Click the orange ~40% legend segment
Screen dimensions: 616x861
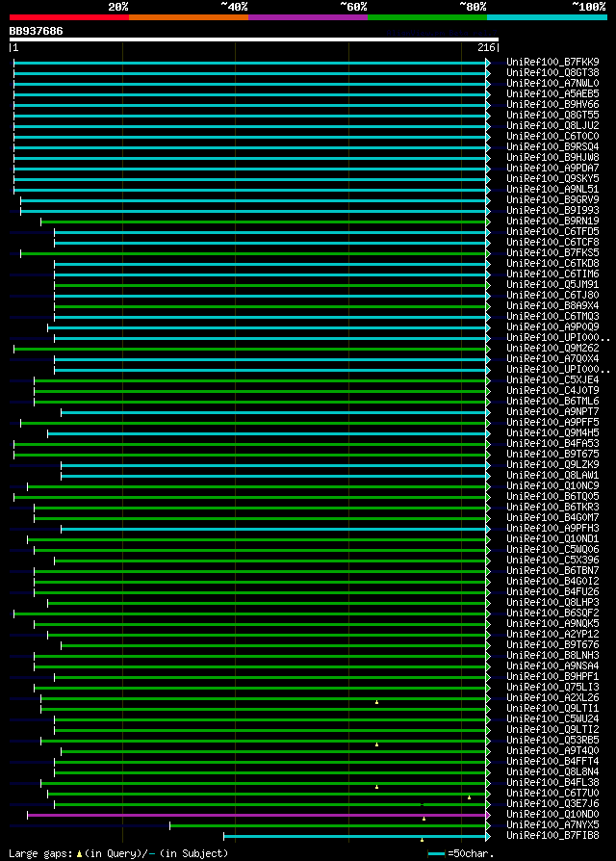pyautogui.click(x=189, y=17)
